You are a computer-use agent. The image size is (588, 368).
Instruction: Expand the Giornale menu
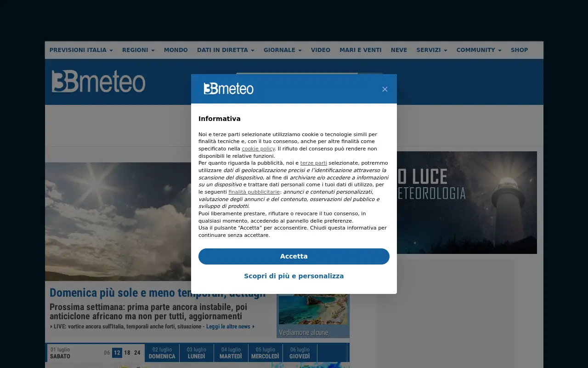point(283,50)
